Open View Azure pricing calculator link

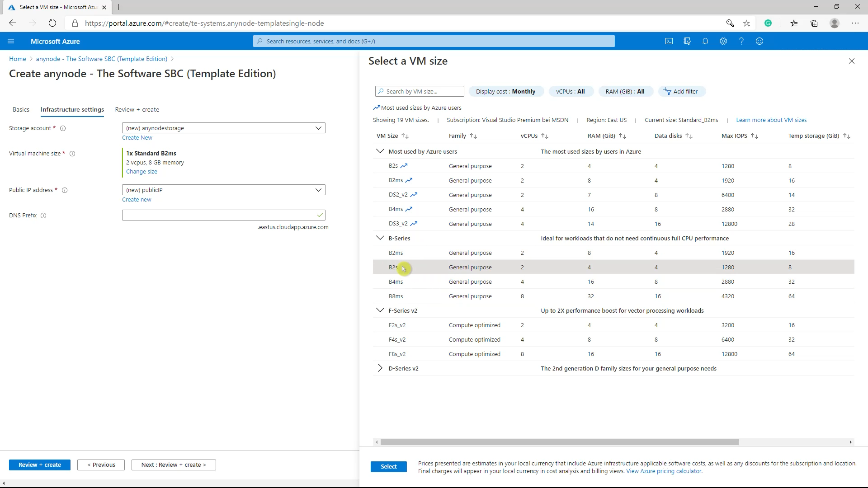click(664, 471)
